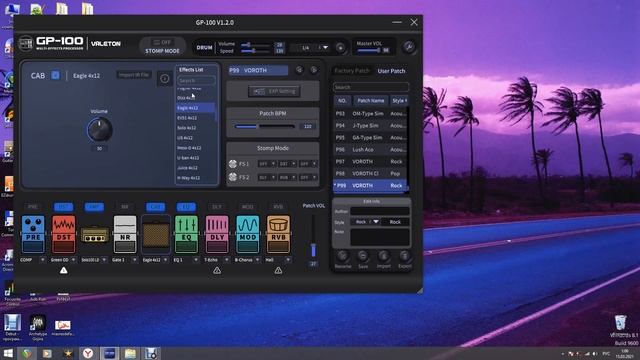The width and height of the screenshot is (640, 360).
Task: Go to the next patch arrow
Action: coord(313,70)
